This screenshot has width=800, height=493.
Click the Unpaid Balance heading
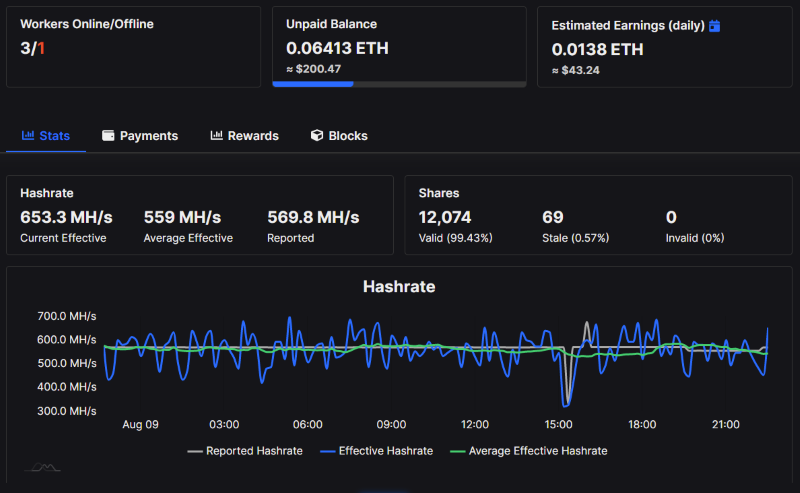[331, 24]
